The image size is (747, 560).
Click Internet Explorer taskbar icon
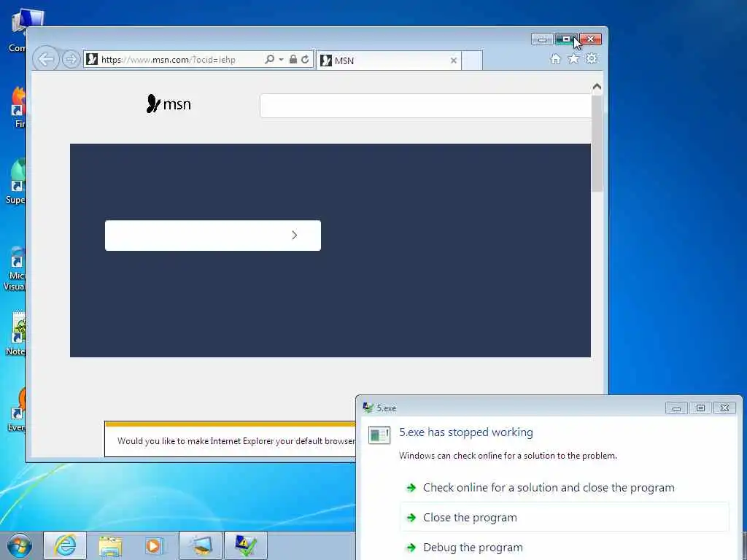[65, 545]
